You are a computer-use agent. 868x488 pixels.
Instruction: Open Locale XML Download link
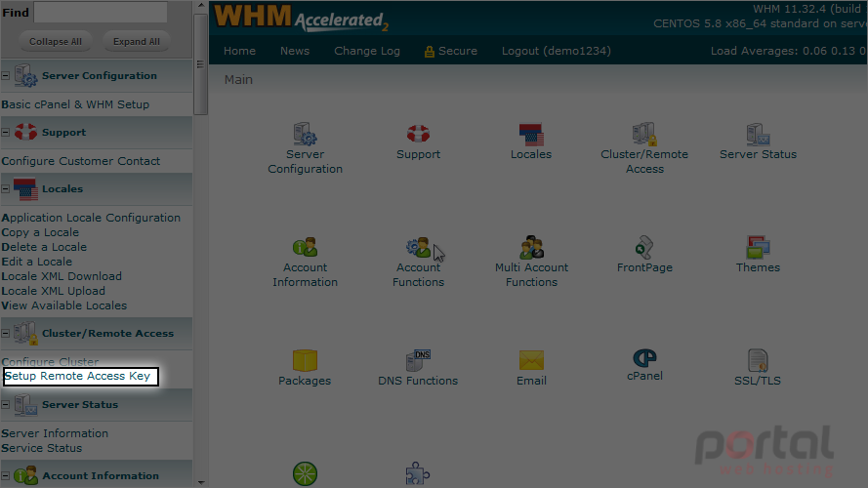tap(62, 276)
